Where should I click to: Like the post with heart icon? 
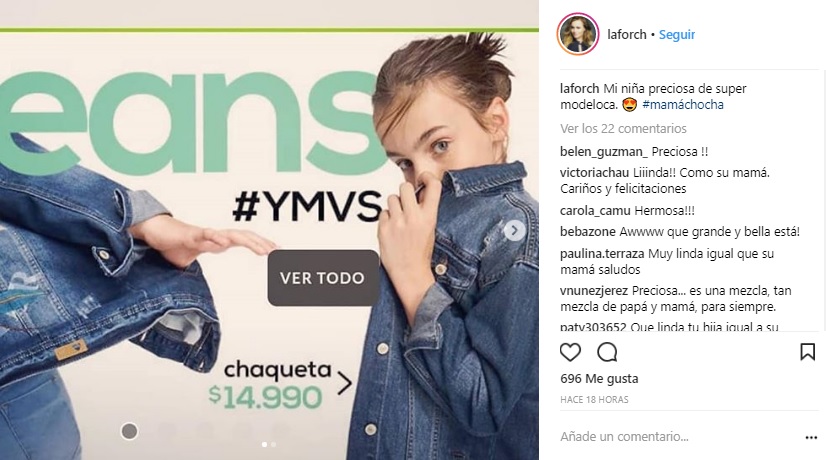(570, 352)
